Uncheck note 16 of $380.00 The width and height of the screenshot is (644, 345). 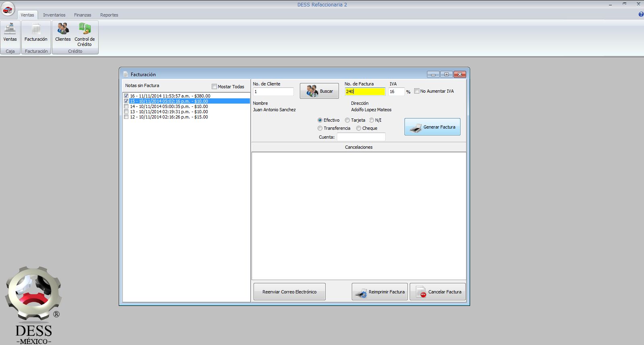pyautogui.click(x=126, y=96)
